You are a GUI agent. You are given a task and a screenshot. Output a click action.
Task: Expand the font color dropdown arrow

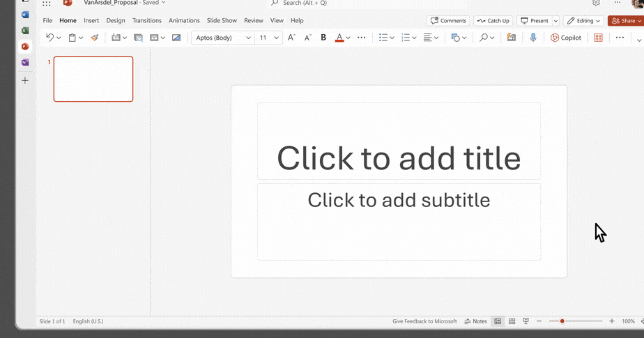click(348, 38)
